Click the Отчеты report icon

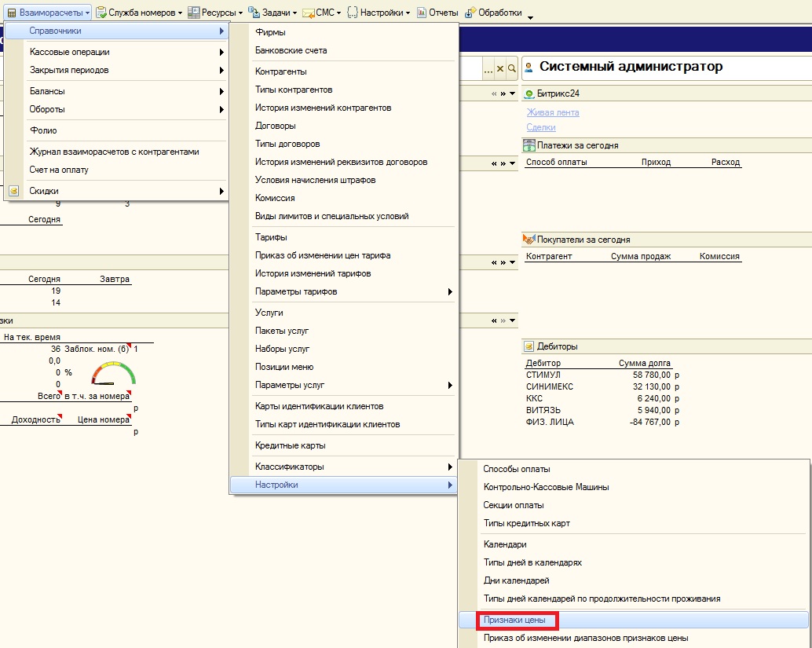[x=422, y=13]
